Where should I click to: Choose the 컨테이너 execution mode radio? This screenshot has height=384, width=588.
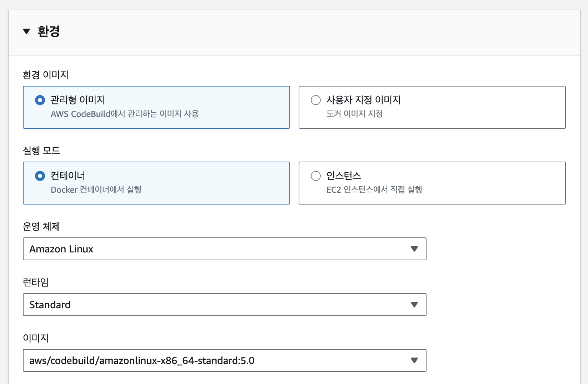tap(40, 176)
